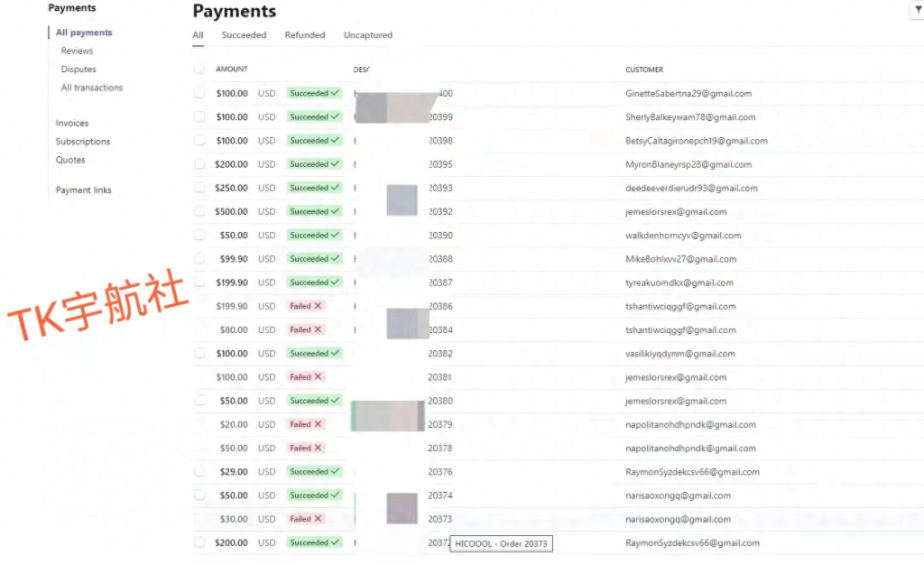Open All payments in sidebar
The width and height of the screenshot is (924, 565).
coord(84,32)
